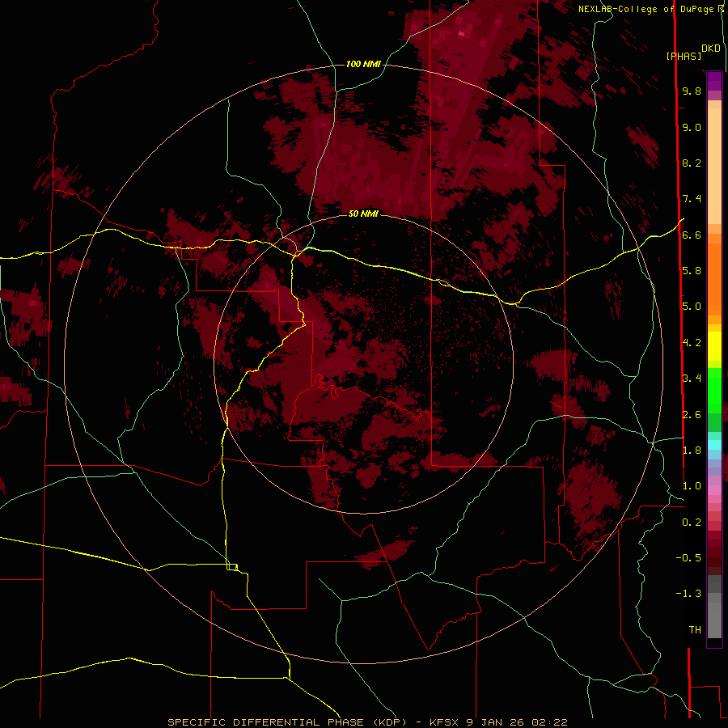Click the -0.5 legend value
Viewport: 728px width, 728px height.
688,558
